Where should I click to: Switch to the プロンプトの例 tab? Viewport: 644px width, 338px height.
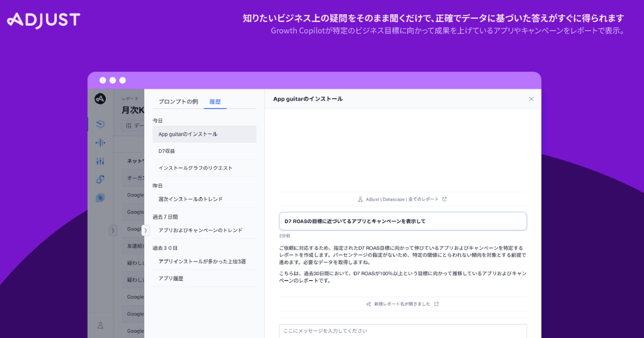tap(178, 101)
